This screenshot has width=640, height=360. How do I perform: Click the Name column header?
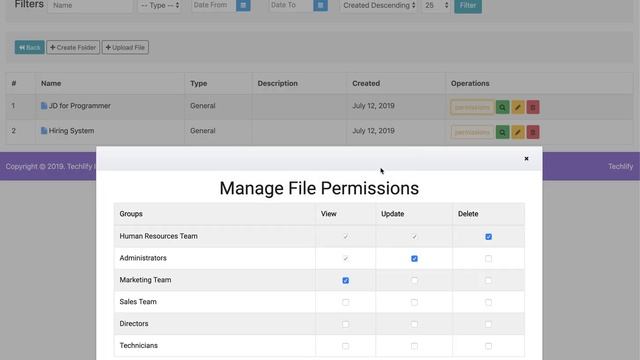[51, 83]
